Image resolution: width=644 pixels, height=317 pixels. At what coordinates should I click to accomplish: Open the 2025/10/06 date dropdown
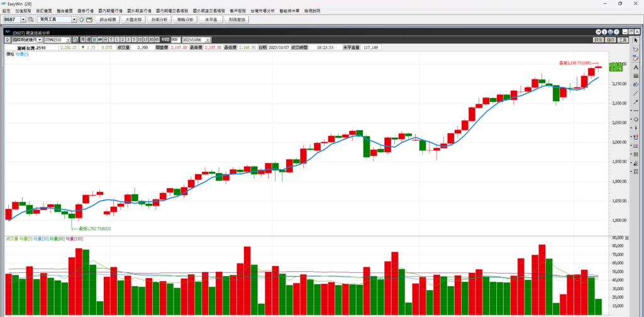(209, 39)
